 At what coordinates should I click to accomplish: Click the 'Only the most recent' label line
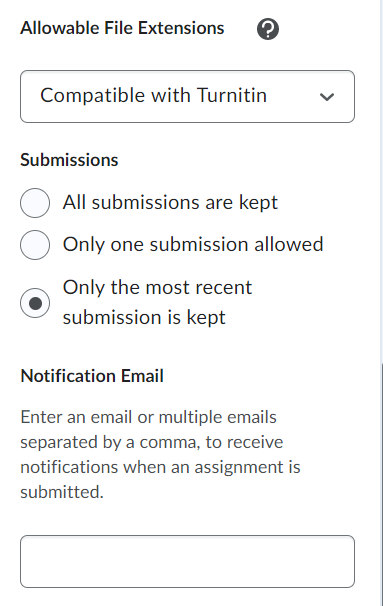click(x=157, y=288)
